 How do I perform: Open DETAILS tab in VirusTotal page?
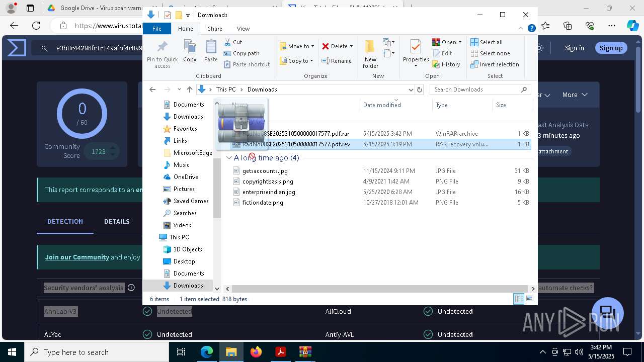point(117,222)
